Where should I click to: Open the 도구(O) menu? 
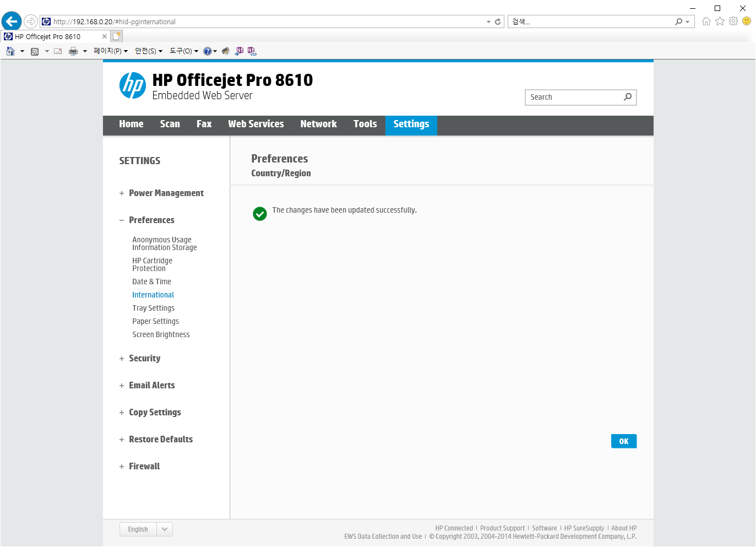point(184,51)
